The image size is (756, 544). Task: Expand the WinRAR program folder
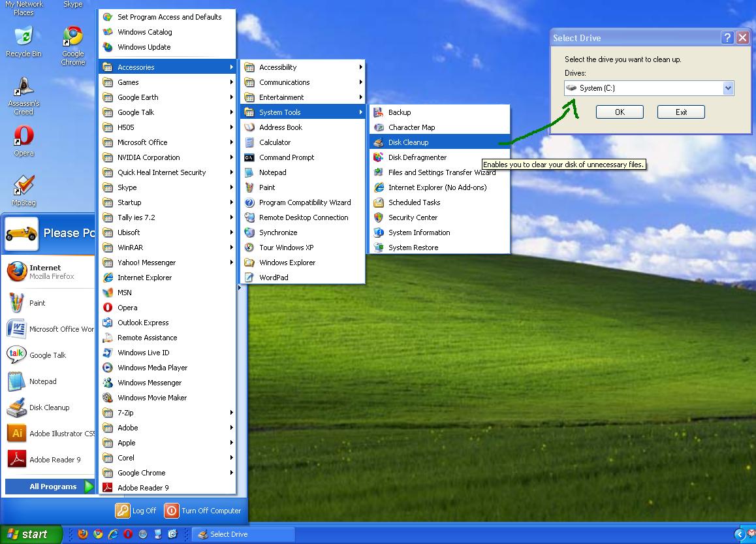167,248
